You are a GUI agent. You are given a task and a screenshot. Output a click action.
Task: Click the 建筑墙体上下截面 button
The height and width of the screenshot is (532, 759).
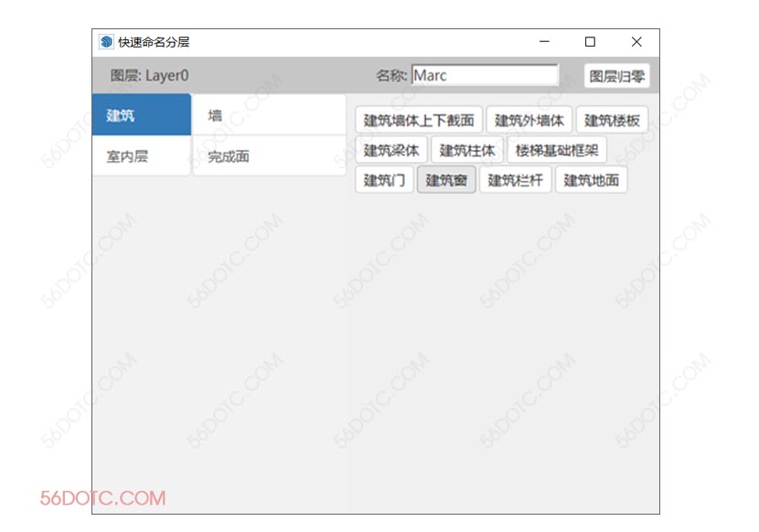tap(418, 120)
